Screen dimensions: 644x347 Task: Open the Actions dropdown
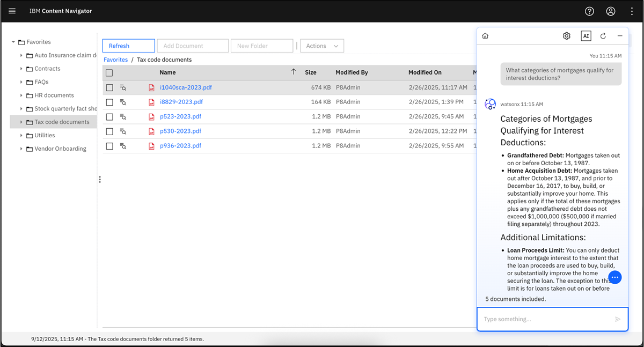pyautogui.click(x=322, y=46)
